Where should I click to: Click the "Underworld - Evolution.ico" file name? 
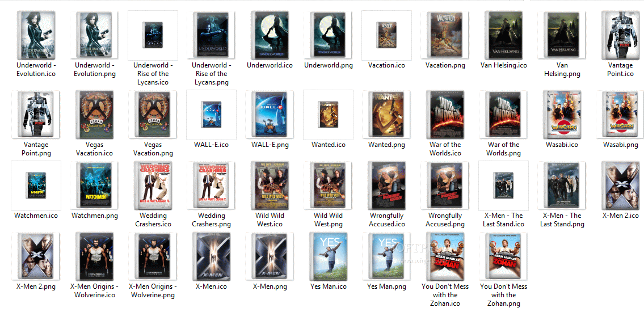[x=36, y=69]
